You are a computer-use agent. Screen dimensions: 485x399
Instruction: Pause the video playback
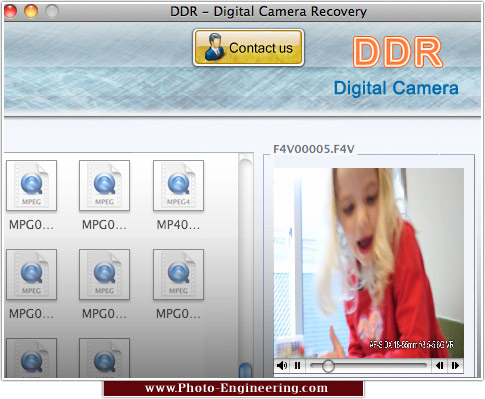tap(297, 366)
